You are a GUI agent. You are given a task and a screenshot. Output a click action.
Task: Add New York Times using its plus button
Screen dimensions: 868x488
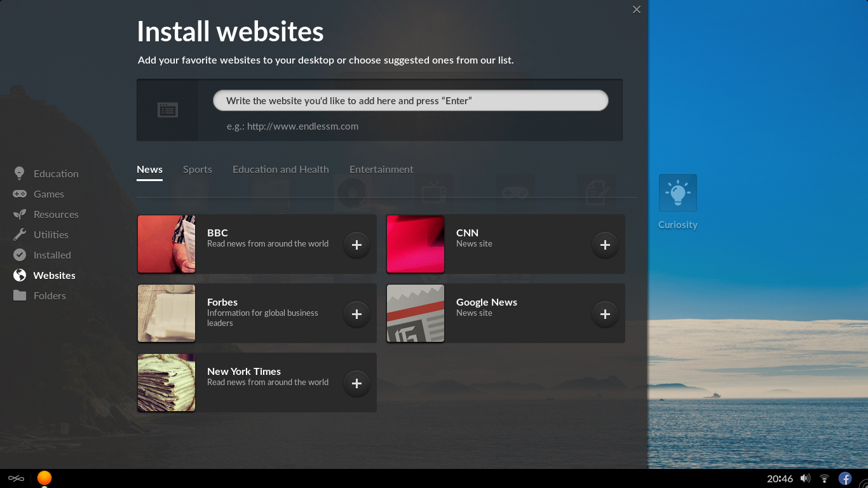tap(356, 383)
